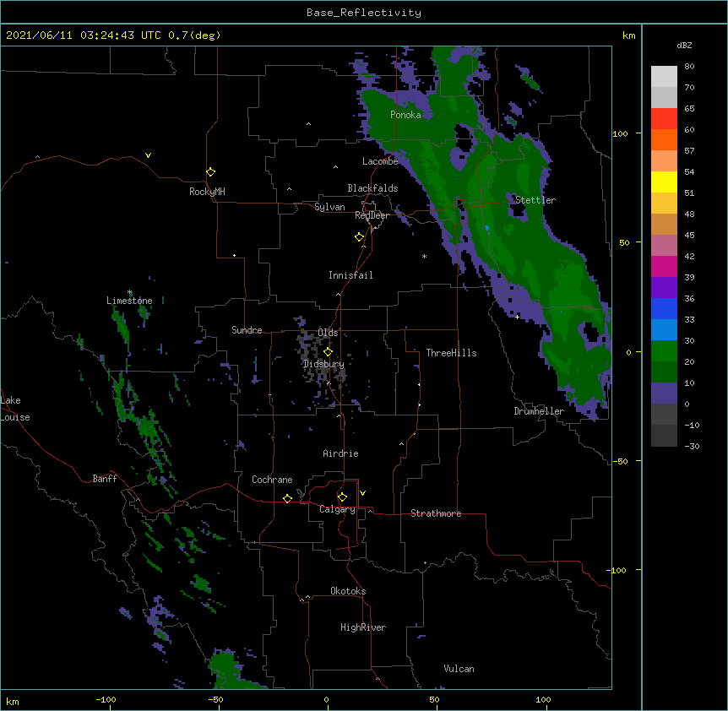Click the -100 tick on the horizontal axis
The height and width of the screenshot is (711, 728).
click(106, 699)
